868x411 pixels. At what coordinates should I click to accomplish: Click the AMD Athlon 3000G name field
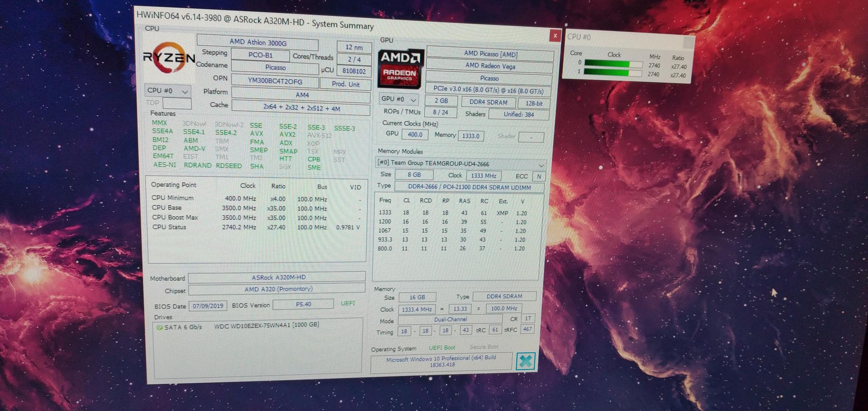[258, 42]
